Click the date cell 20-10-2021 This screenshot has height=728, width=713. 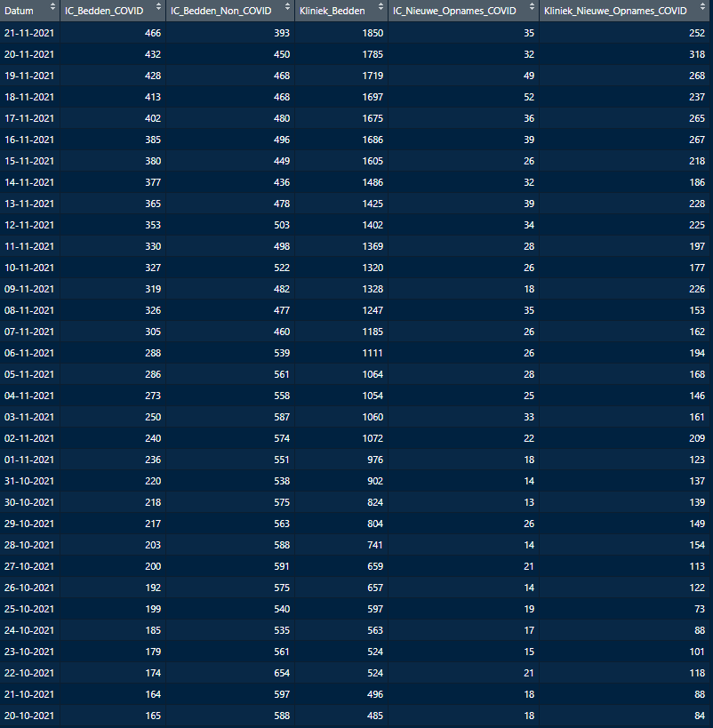pos(29,716)
